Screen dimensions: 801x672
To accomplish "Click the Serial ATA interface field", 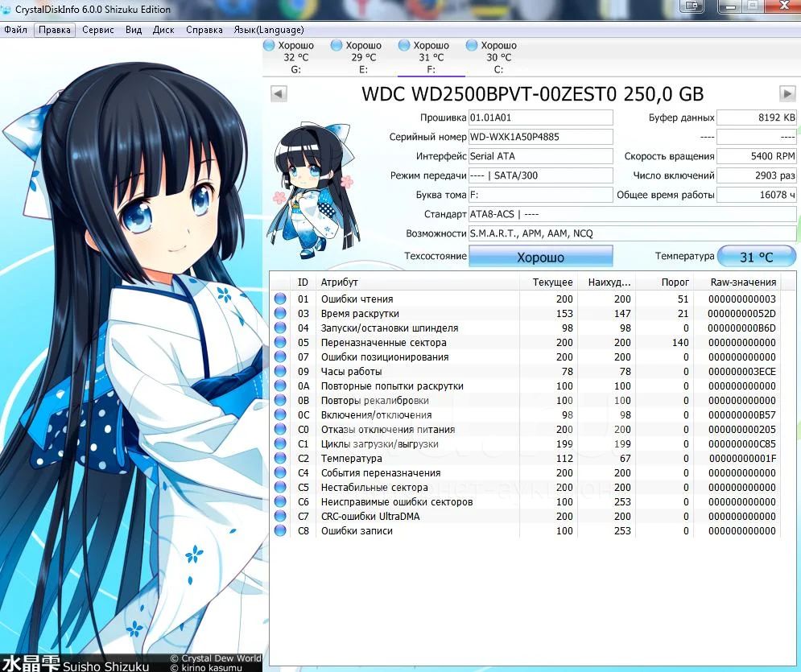I will coord(540,156).
